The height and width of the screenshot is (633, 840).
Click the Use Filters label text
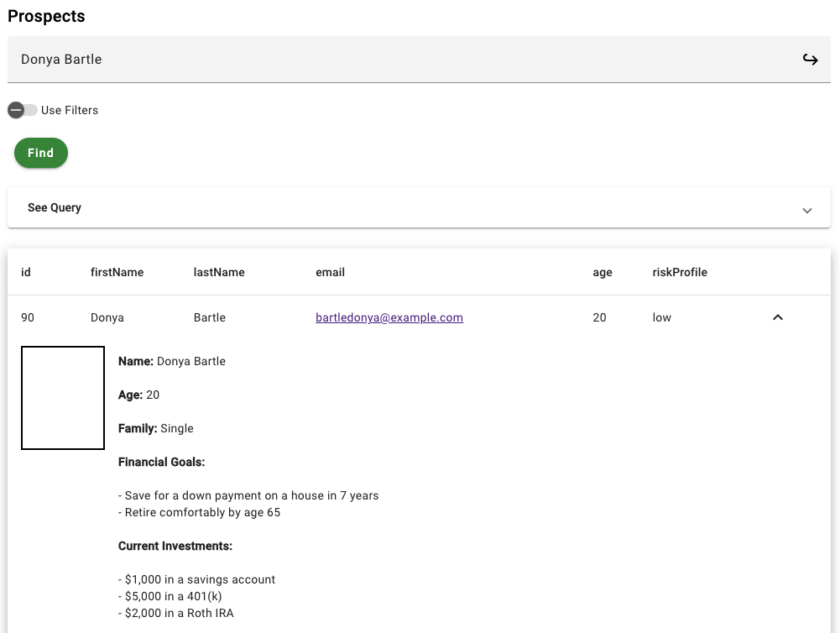(x=70, y=110)
